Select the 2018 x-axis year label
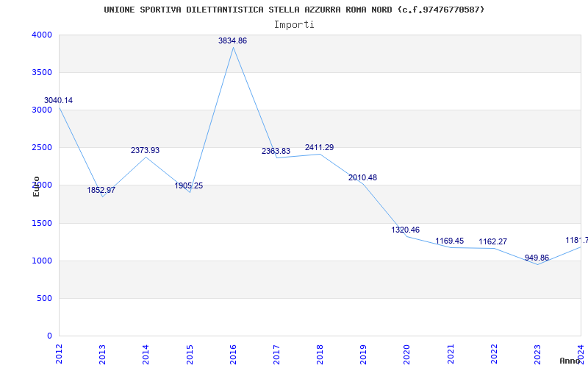Image resolution: width=588 pixels, height=368 pixels. 320,354
